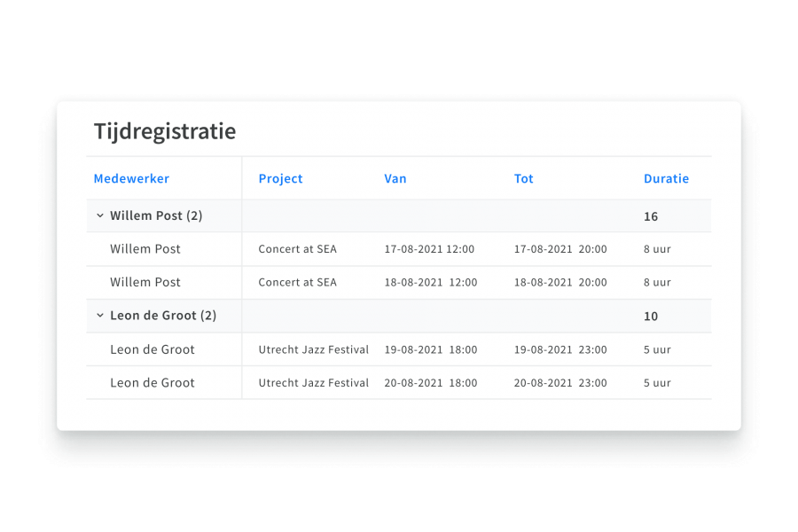
Task: Sort by the Van column header
Action: click(x=395, y=178)
